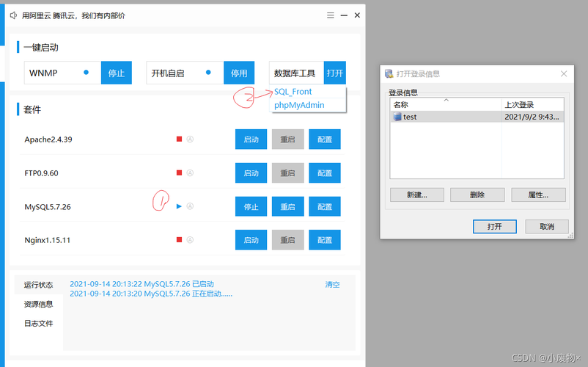
Task: Click the 开机自启 blue status dot
Action: (x=208, y=73)
